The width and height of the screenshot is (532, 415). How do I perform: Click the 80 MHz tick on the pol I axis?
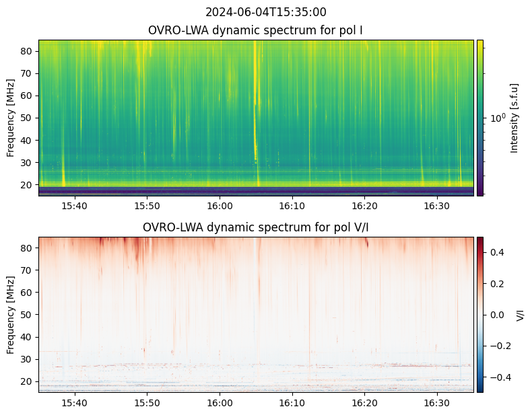pos(27,51)
